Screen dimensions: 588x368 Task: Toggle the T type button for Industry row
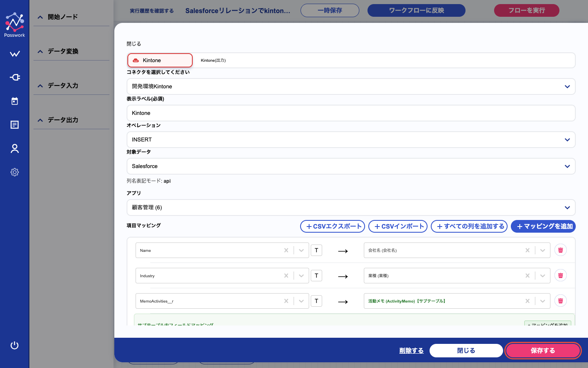(316, 276)
